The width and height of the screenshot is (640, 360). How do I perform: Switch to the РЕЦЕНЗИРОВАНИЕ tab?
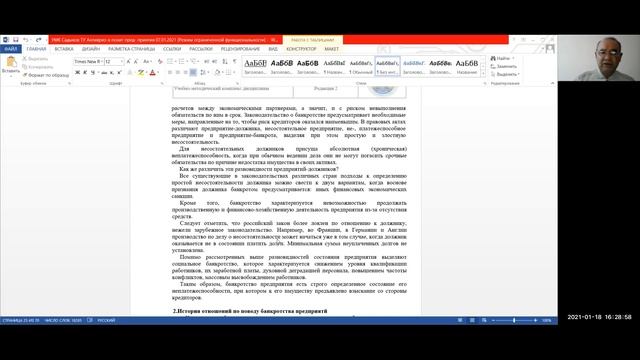tap(240, 49)
